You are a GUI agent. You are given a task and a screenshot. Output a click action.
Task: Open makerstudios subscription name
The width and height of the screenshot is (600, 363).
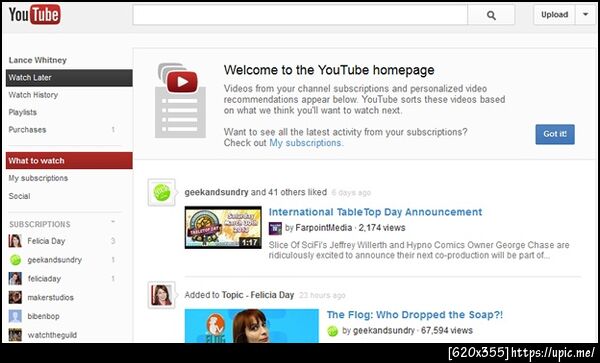pos(51,297)
